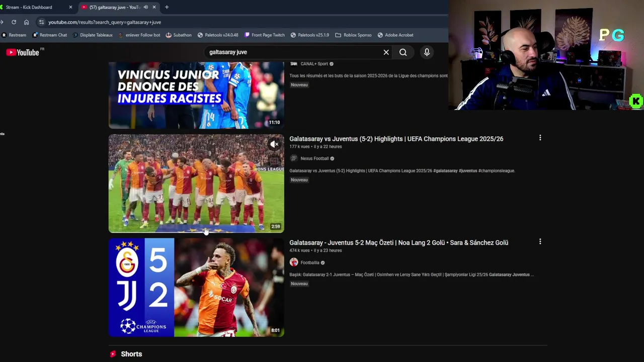This screenshot has height=362, width=644.
Task: Open the Displate Tableaux bookmark
Action: click(93, 35)
